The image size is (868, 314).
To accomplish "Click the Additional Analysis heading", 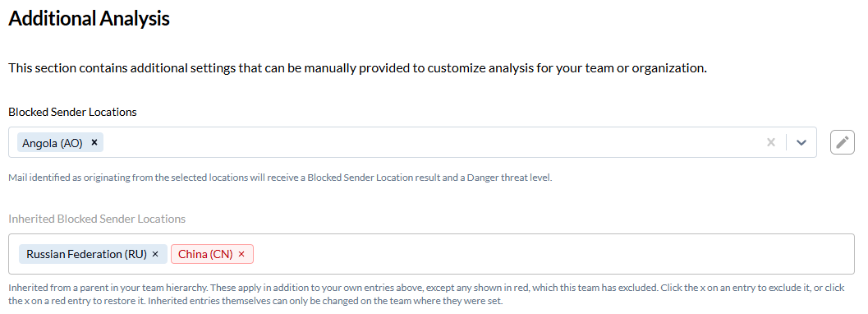I will point(89,18).
